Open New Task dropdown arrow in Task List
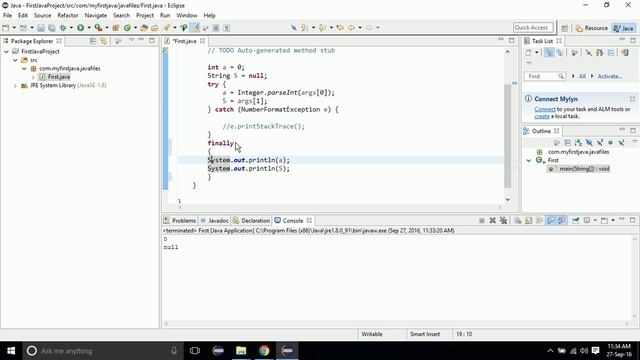Image resolution: width=640 pixels, height=360 pixels. point(537,52)
